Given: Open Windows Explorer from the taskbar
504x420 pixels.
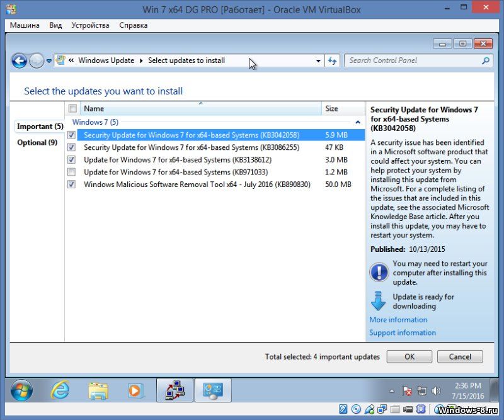Looking at the screenshot, I should (98, 390).
